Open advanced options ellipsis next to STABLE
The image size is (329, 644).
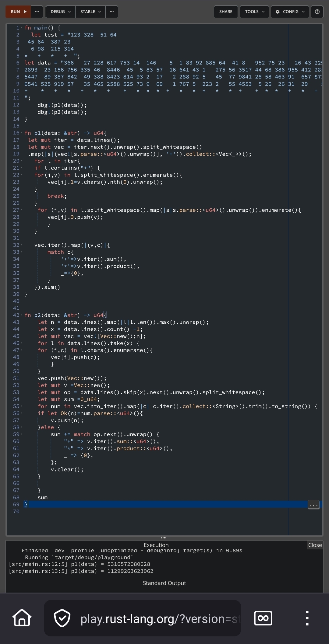click(x=112, y=12)
